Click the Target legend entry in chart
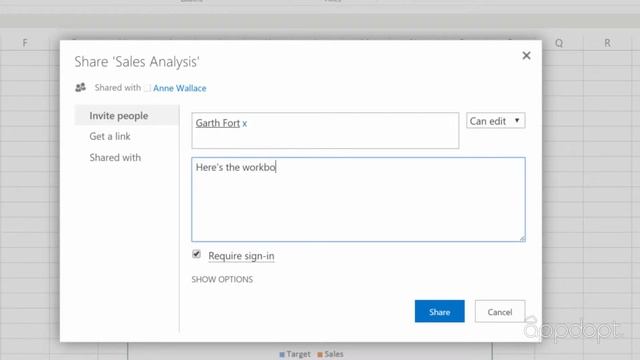The height and width of the screenshot is (360, 640). coord(295,354)
